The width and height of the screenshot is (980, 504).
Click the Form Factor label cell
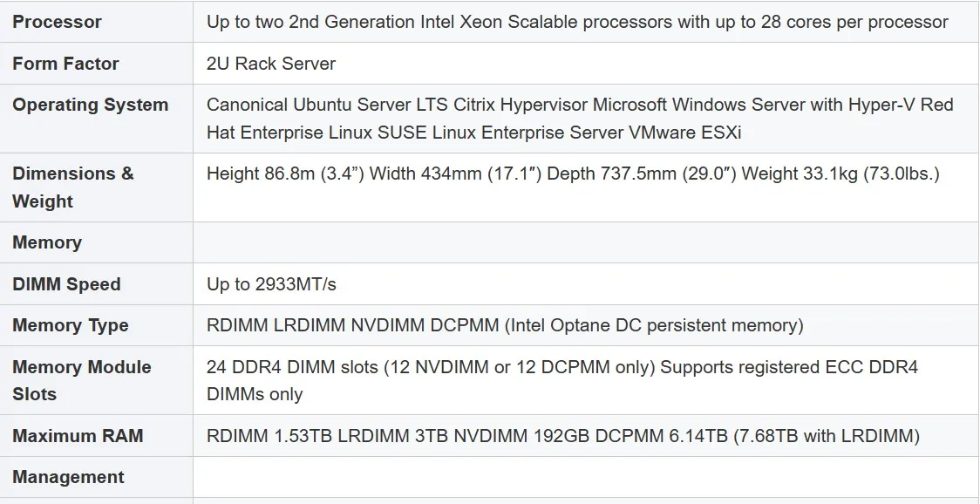65,64
